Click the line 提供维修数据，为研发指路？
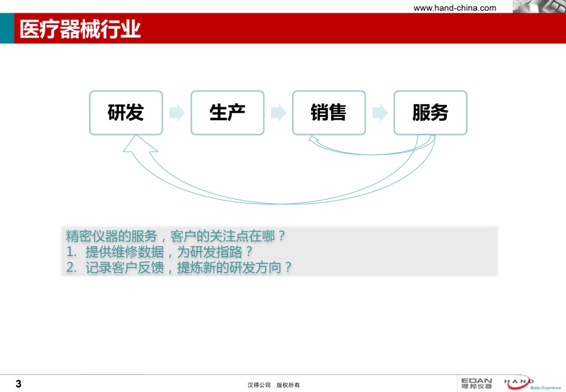 coord(169,251)
